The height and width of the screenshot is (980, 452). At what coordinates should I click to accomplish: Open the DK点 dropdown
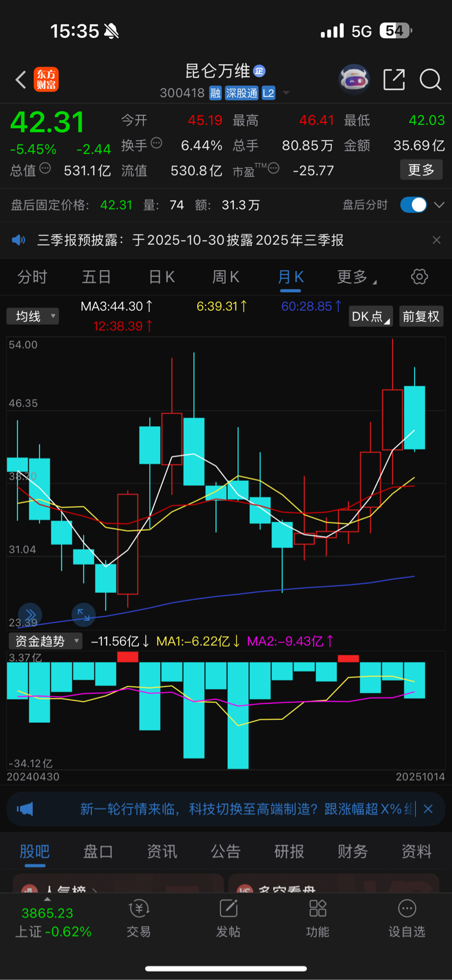370,316
